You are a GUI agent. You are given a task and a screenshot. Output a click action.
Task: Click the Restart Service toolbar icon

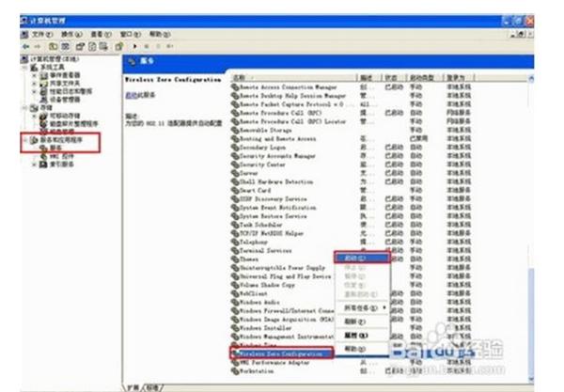pos(170,46)
